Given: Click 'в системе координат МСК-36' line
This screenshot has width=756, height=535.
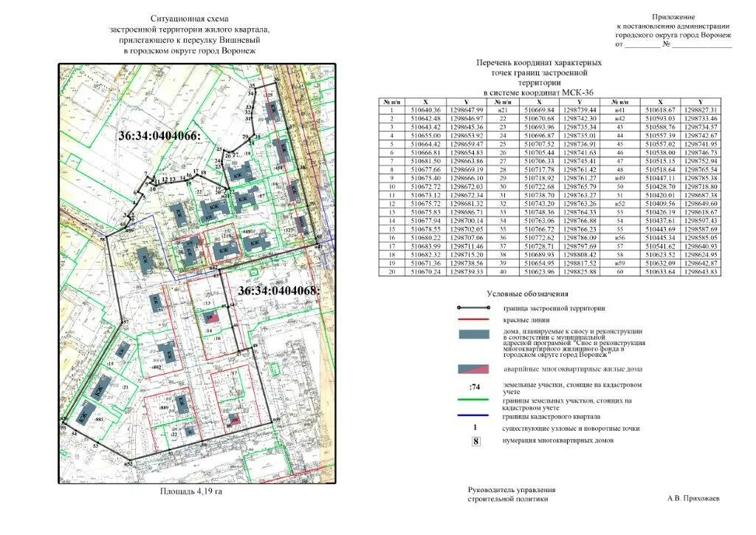Looking at the screenshot, I should [x=538, y=92].
